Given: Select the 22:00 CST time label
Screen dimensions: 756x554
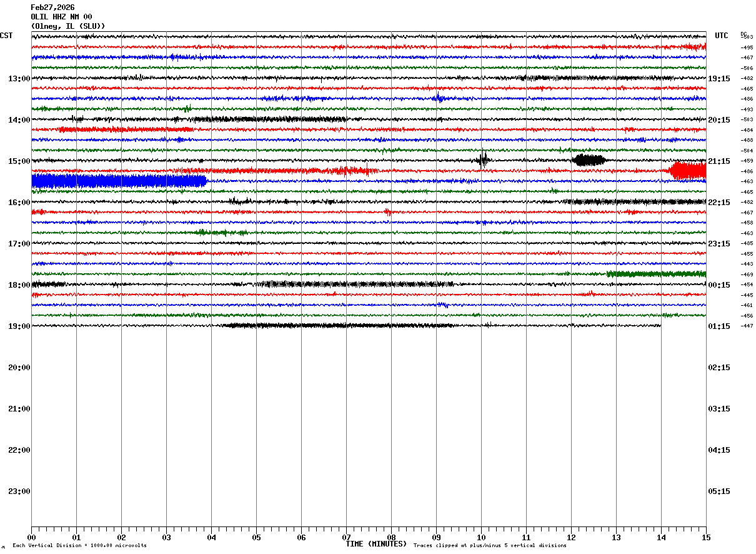Looking at the screenshot, I should (19, 450).
